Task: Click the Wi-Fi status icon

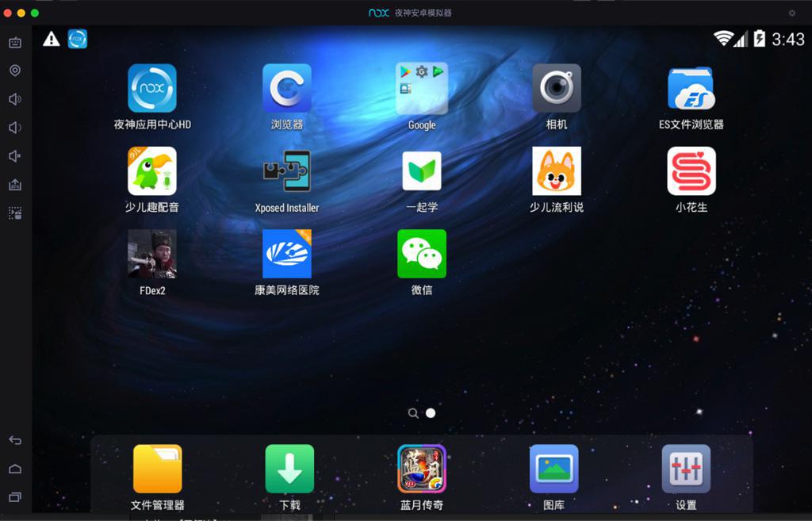Action: click(x=723, y=38)
